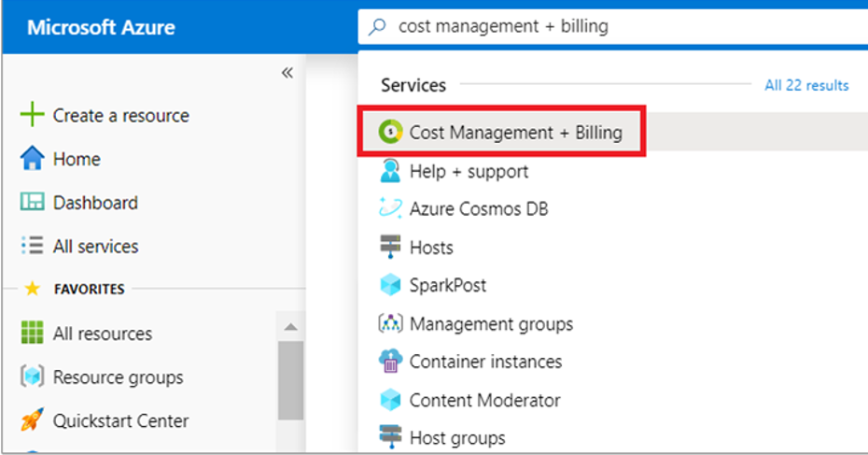Select the Azure Cosmos DB icon
The height and width of the screenshot is (455, 868).
(390, 209)
